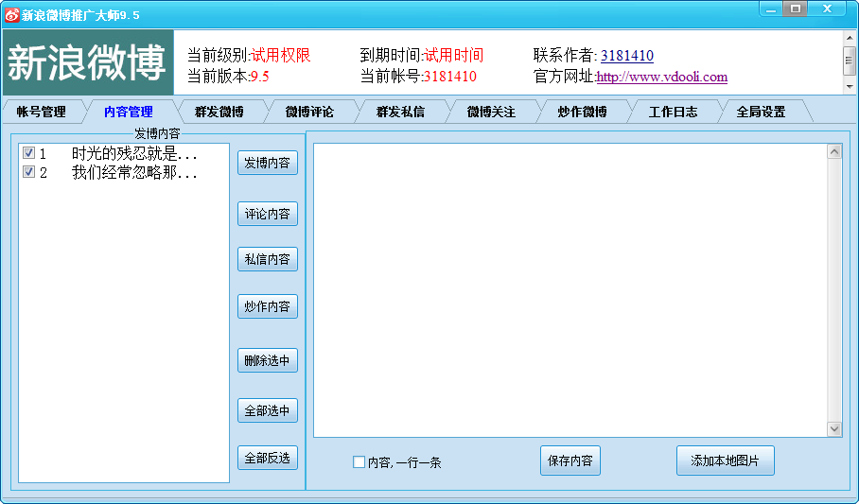Open the 工作日志 tab
The image size is (859, 504).
[674, 112]
